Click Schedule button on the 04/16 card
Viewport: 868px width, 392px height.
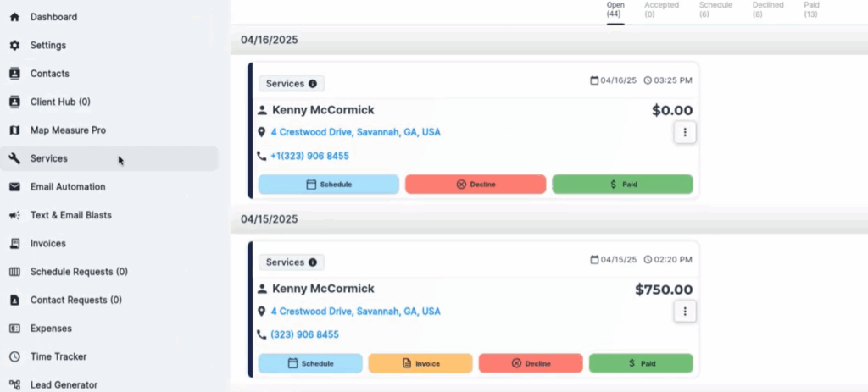(x=328, y=184)
